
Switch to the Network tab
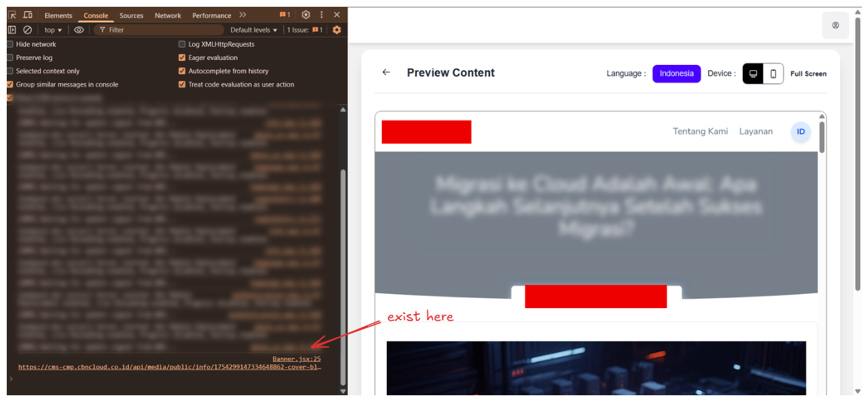pos(168,16)
